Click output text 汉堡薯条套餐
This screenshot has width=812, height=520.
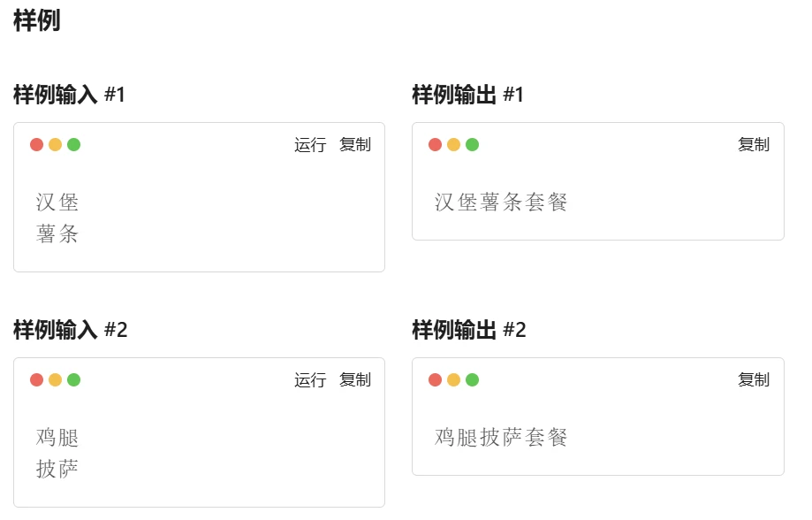(x=501, y=203)
